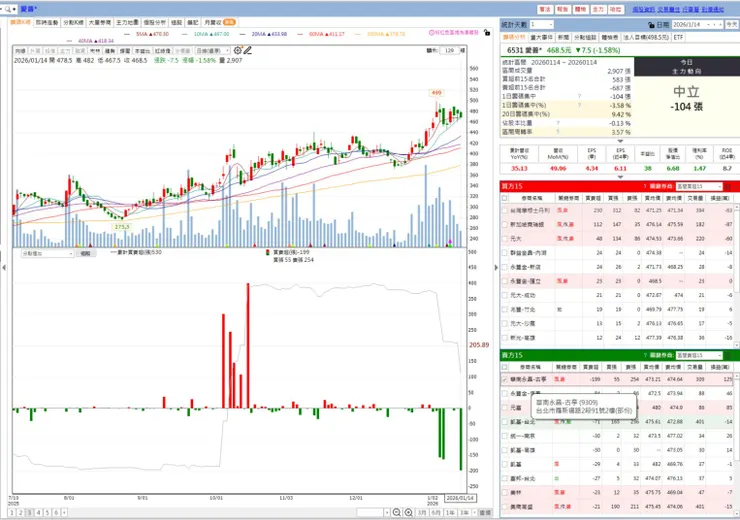Check the 元大-成功 broker row

pos(505,295)
